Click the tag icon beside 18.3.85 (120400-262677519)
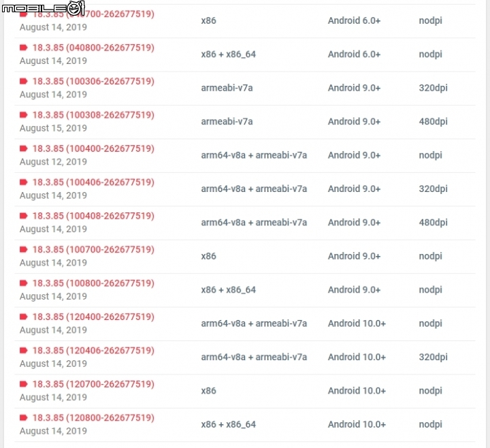The width and height of the screenshot is (490, 448). [x=23, y=317]
